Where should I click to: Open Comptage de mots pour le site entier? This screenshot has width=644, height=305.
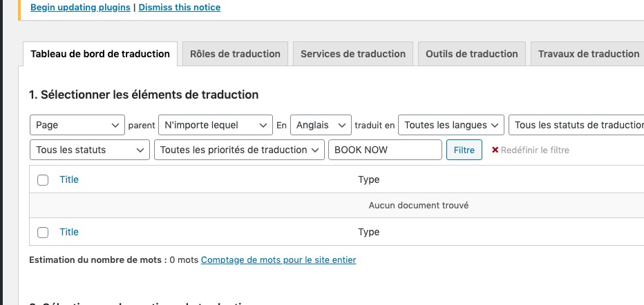278,260
